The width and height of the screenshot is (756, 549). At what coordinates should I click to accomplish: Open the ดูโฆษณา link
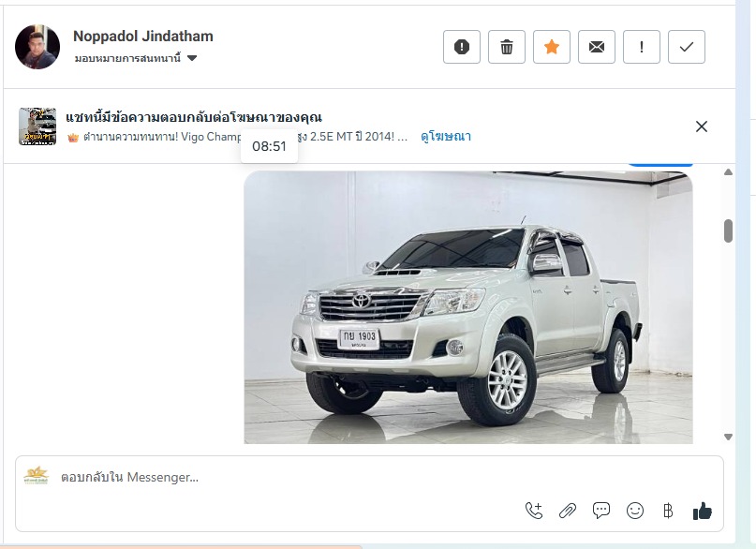click(x=446, y=137)
